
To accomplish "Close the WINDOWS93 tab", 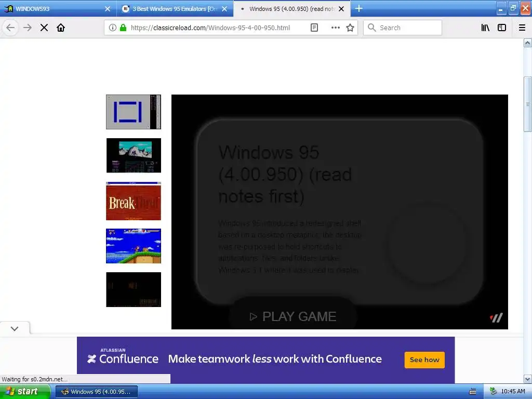I will (x=108, y=9).
